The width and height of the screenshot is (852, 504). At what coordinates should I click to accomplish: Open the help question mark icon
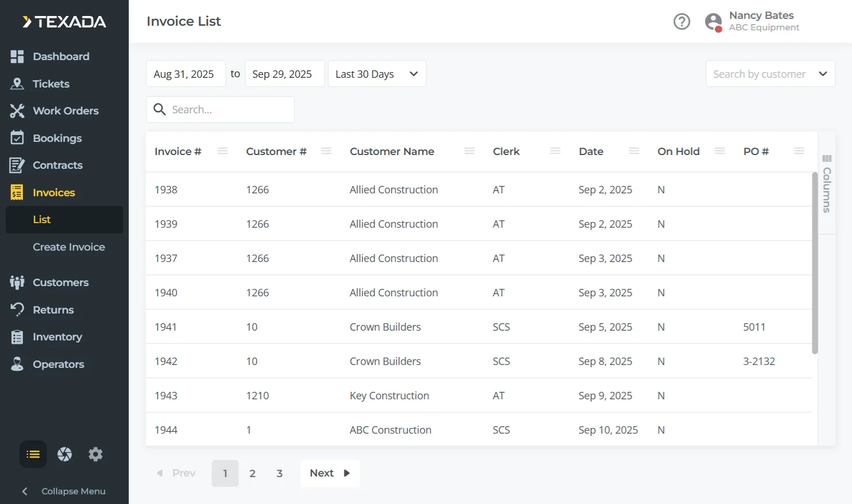tap(681, 22)
